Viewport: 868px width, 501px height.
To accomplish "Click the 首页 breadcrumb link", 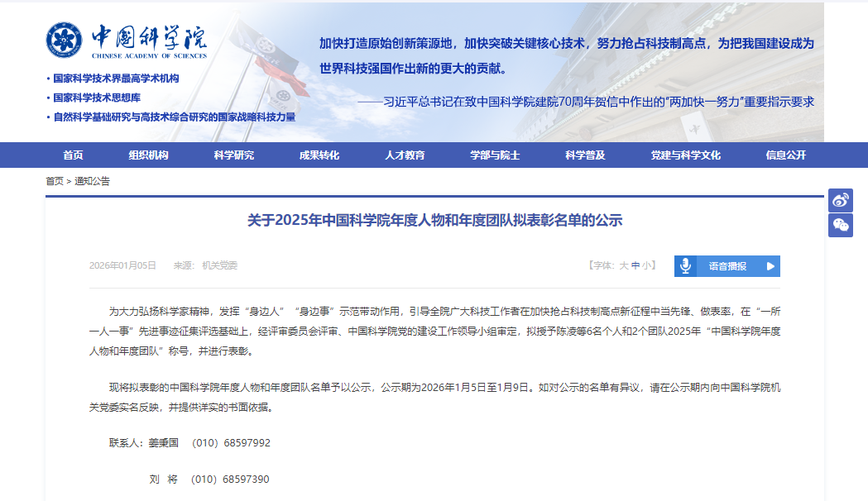I will click(x=54, y=181).
